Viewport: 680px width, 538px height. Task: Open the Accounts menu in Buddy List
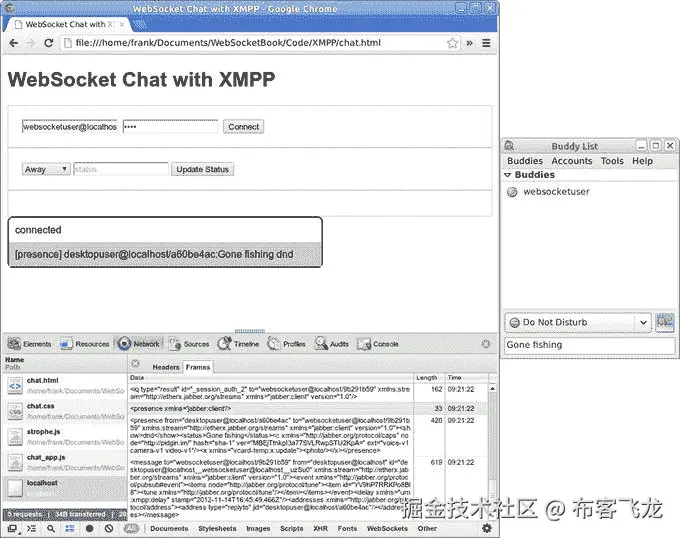572,161
